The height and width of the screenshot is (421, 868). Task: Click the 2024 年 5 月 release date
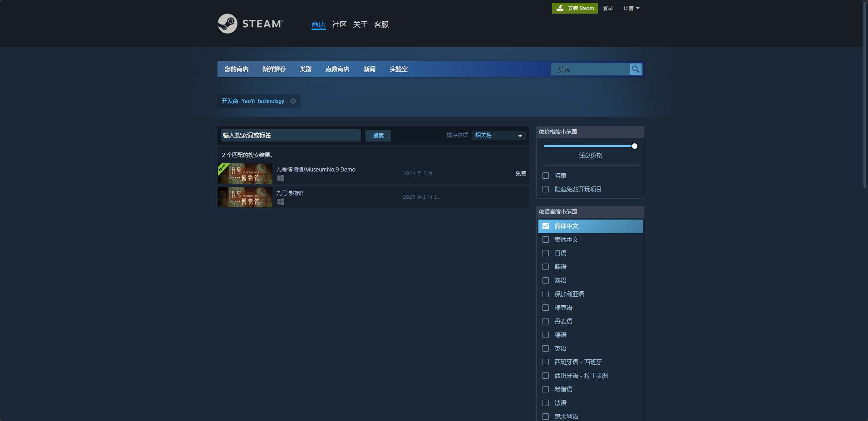pyautogui.click(x=420, y=173)
